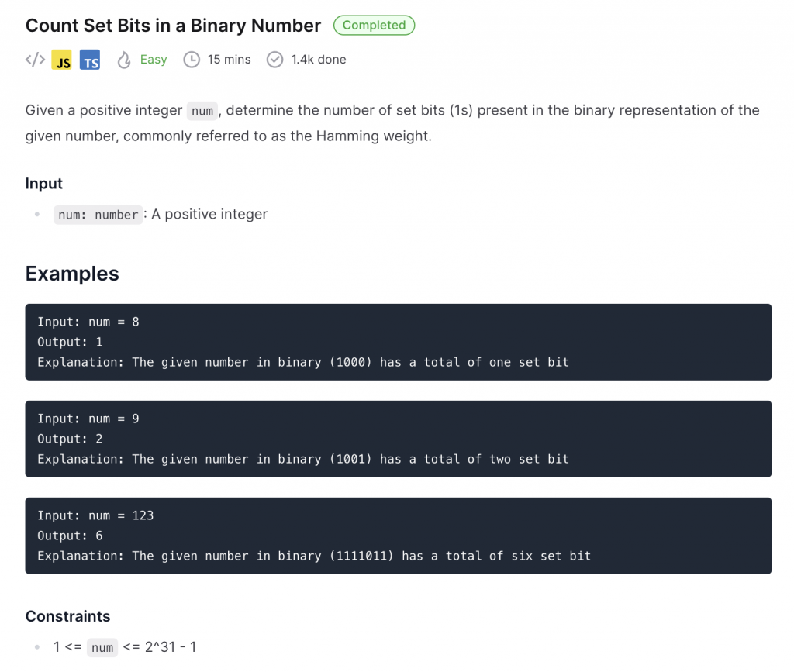Viewport: 794px width, 672px height.
Task: Click the 1.4k done count
Action: [x=318, y=60]
